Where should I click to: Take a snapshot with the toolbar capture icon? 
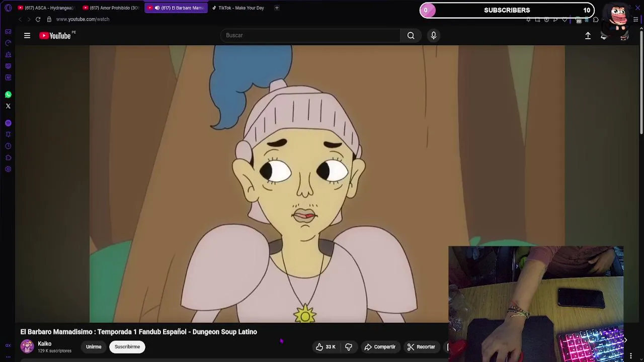(x=537, y=20)
